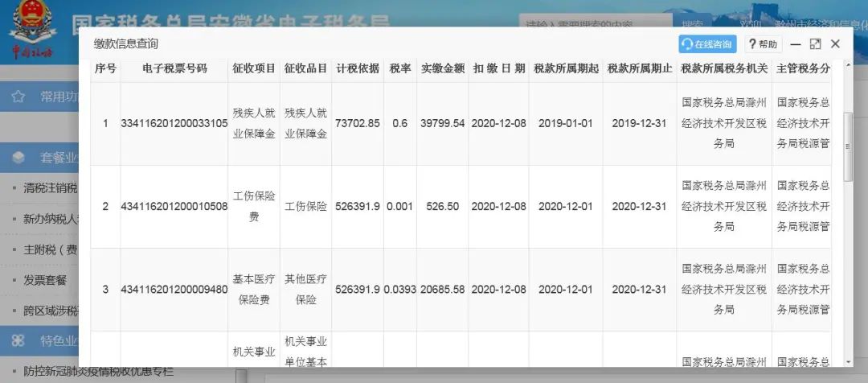Click the scroll up arrow of table
The height and width of the screenshot is (383, 868).
pyautogui.click(x=849, y=65)
